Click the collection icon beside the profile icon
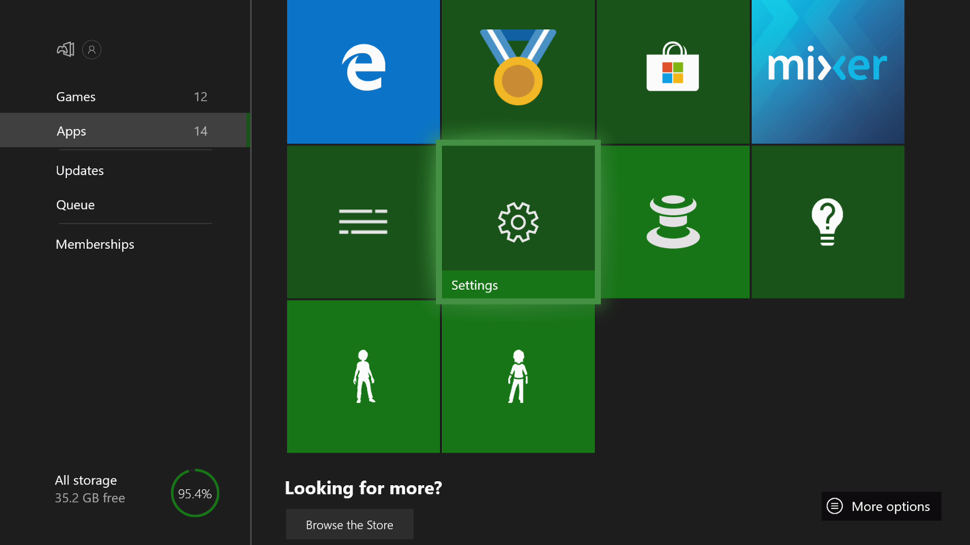970x545 pixels. point(66,49)
